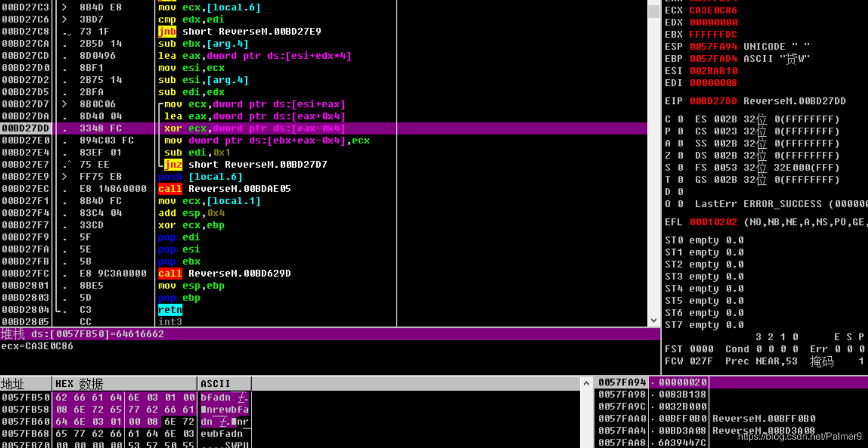The height and width of the screenshot is (448, 868).
Task: Select disassembly address 00BD27E9
Action: (25, 177)
